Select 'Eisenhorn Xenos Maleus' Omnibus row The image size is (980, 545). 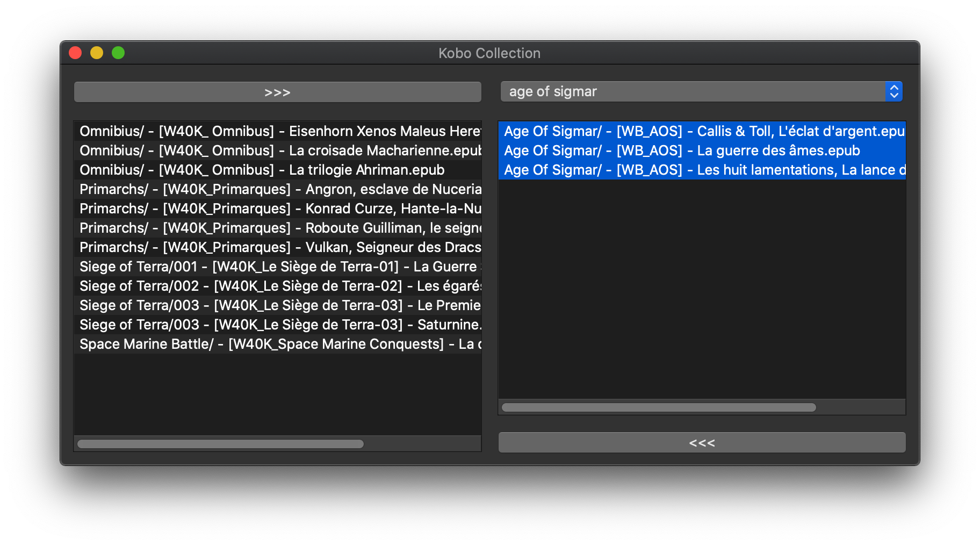(x=278, y=131)
